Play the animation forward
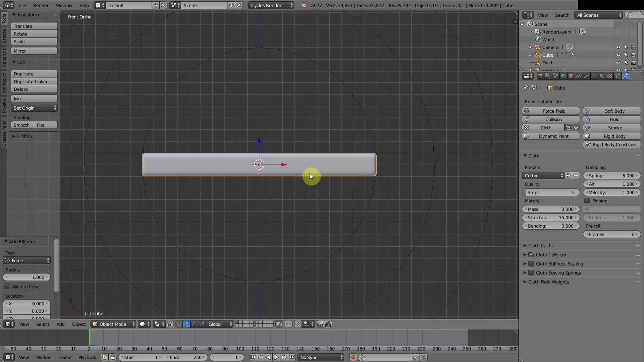Screen dimensions: 644x362 click(276, 357)
